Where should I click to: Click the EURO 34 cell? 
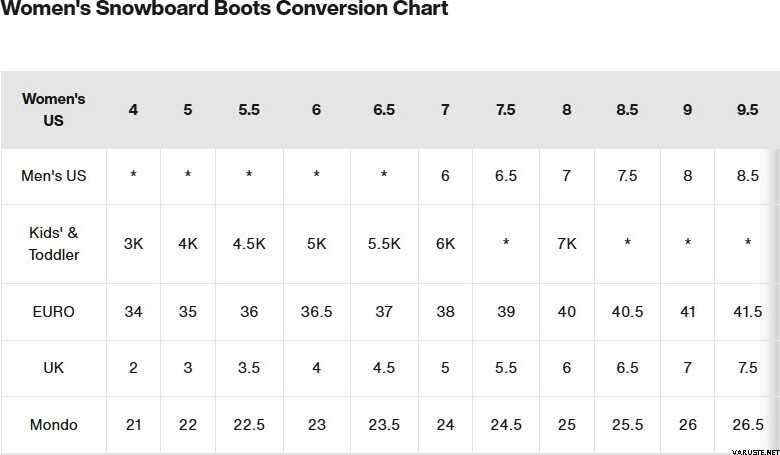click(x=133, y=312)
